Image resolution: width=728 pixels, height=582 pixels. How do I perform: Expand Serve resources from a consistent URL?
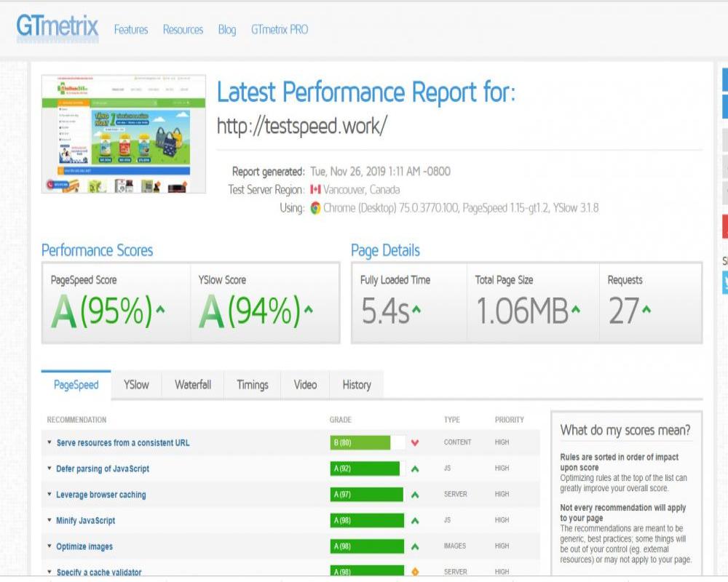pos(122,443)
